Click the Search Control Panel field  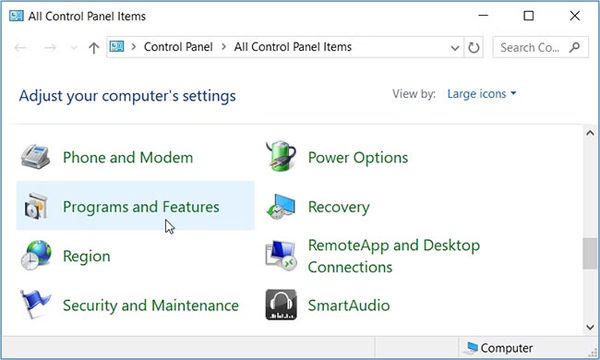coord(540,47)
